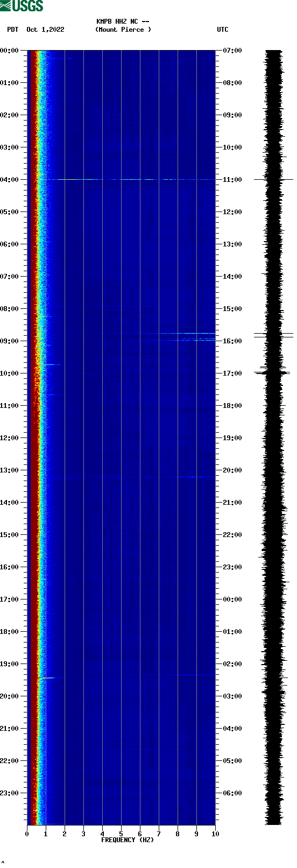The height and width of the screenshot is (868, 297).
Task: Click the 20:00 UTC time label
Action: point(232,470)
